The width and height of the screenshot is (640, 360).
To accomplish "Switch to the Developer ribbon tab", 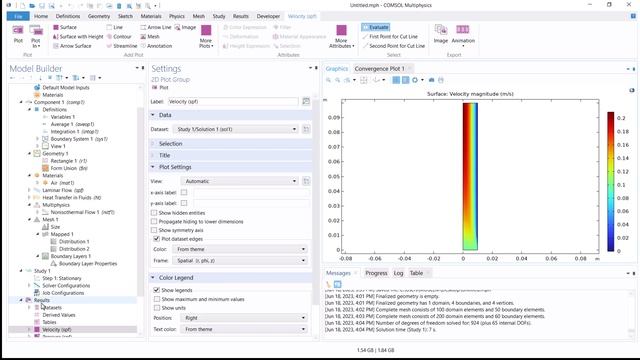I will (x=268, y=16).
